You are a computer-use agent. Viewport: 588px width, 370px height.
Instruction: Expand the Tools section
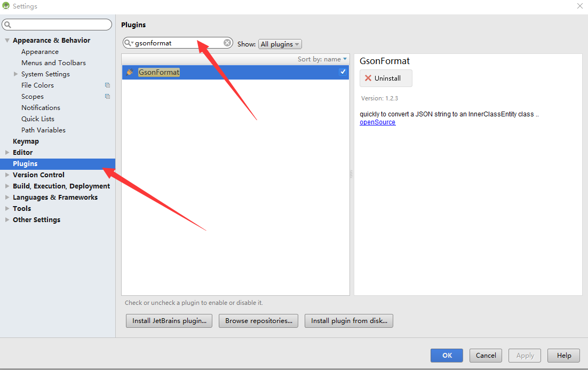coord(7,209)
